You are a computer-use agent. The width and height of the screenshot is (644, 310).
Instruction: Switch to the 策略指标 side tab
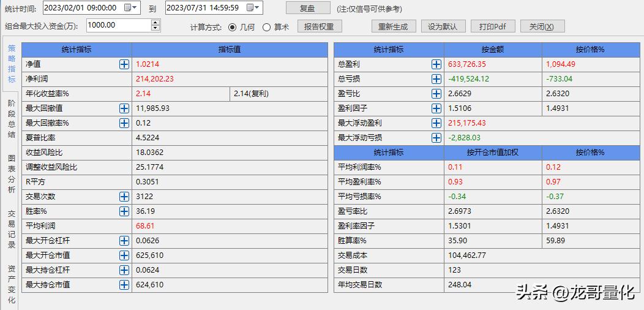click(12, 64)
